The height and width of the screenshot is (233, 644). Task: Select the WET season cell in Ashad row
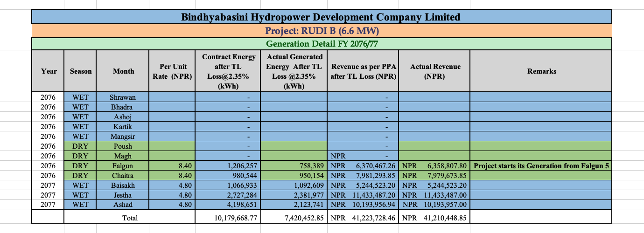coord(81,205)
